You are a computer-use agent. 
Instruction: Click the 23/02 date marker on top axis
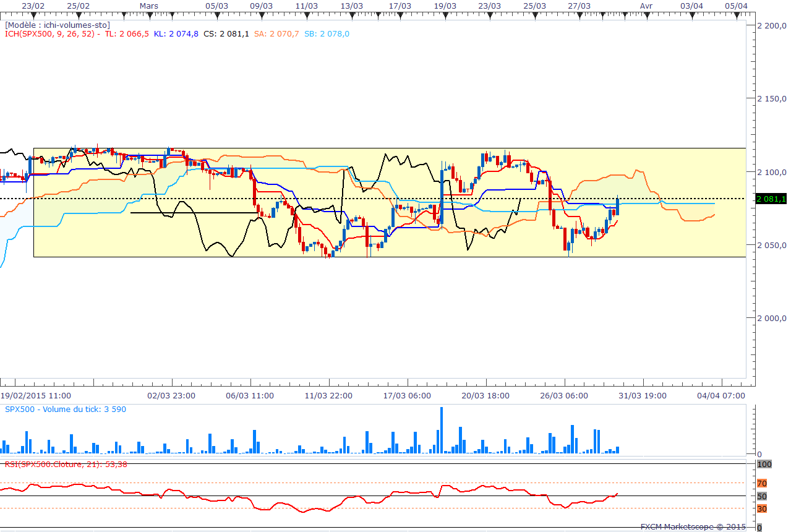32,6
